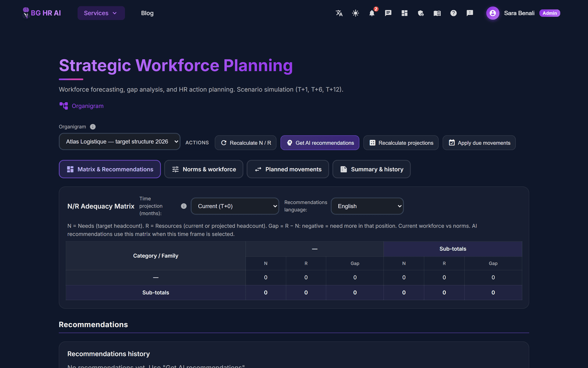Viewport: 588px width, 368px height.
Task: Click the Time projection info icon
Action: point(184,206)
